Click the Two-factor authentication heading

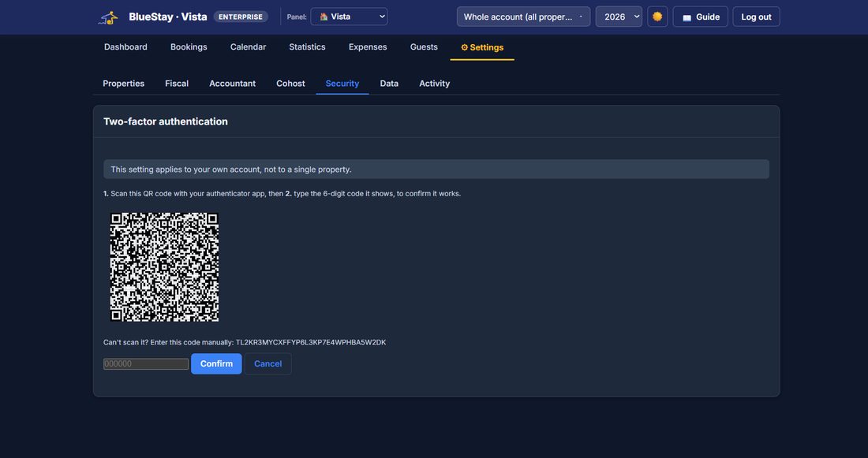166,121
